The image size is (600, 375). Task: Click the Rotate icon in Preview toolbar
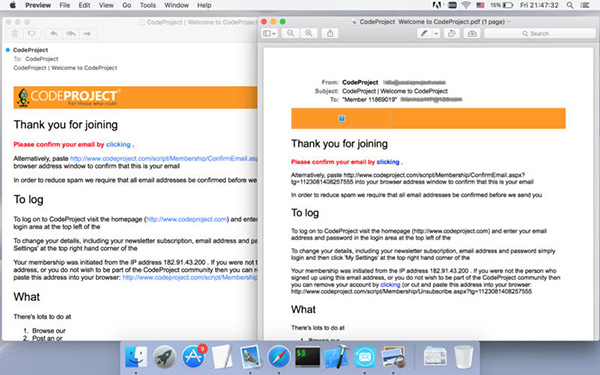pos(452,34)
